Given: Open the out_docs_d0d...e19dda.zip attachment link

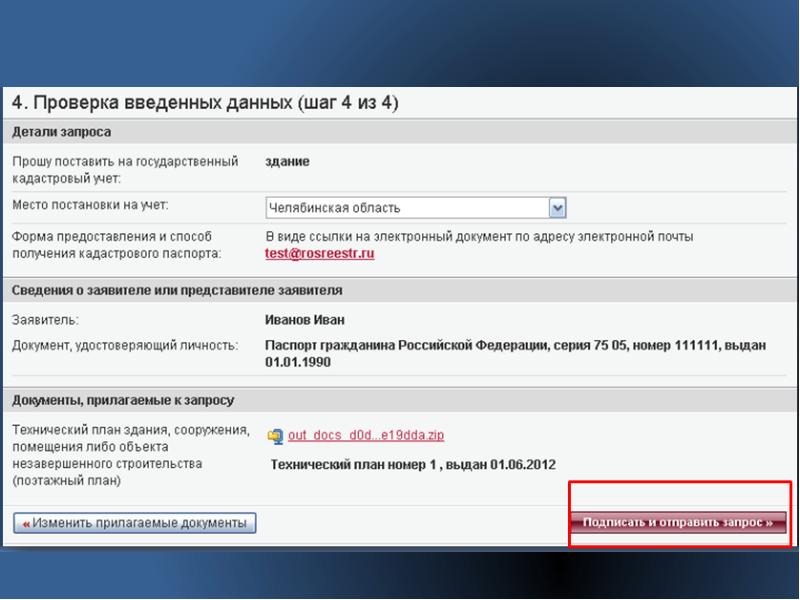Looking at the screenshot, I should point(366,436).
